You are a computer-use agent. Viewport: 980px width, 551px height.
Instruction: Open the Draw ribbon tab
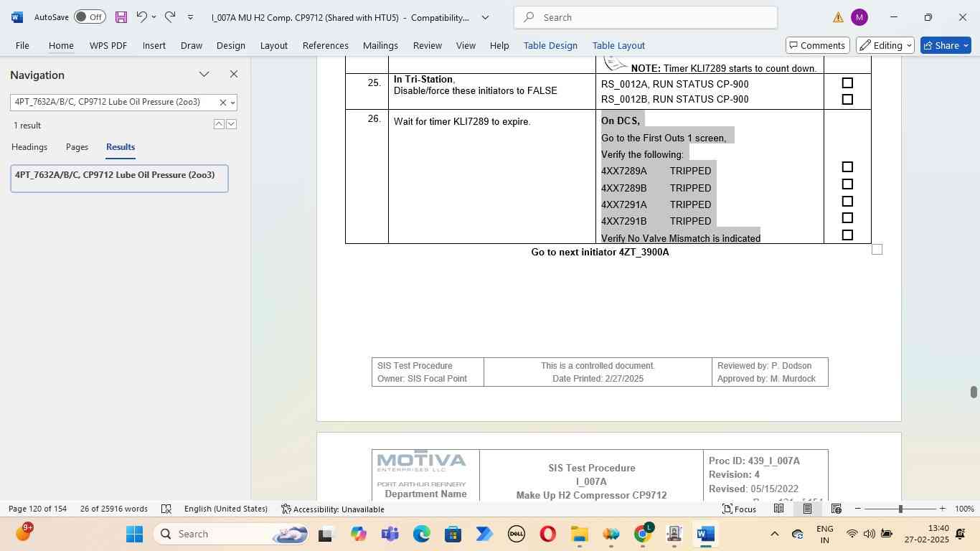pos(192,45)
